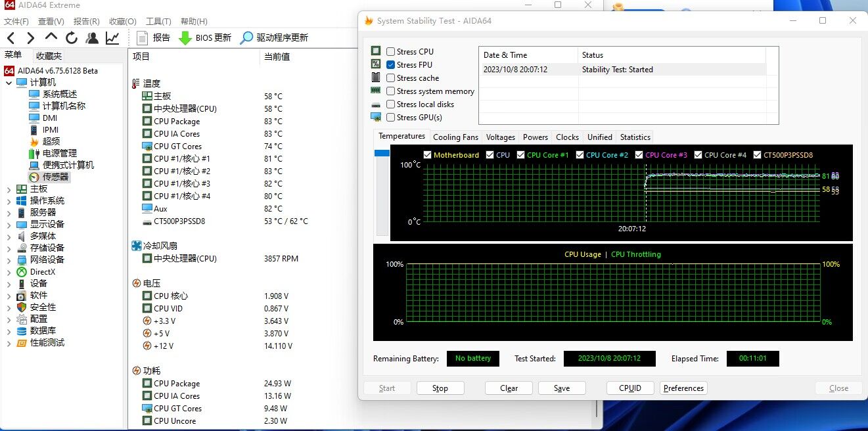Click the 配置 folder icon

(x=22, y=319)
